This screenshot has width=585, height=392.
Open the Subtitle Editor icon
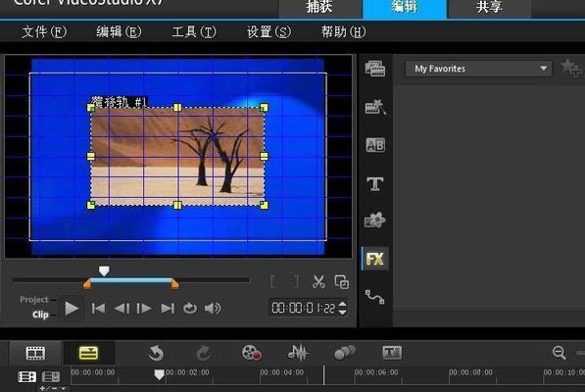392,353
